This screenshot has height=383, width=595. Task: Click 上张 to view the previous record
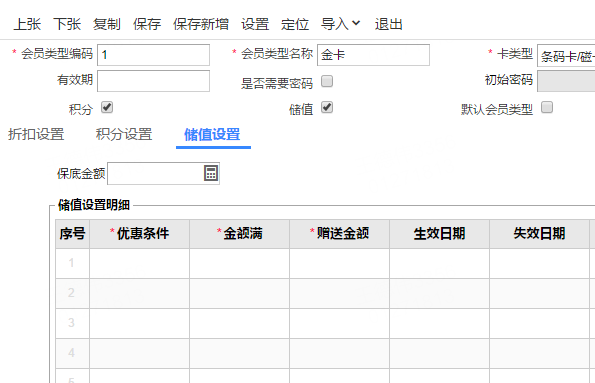27,24
